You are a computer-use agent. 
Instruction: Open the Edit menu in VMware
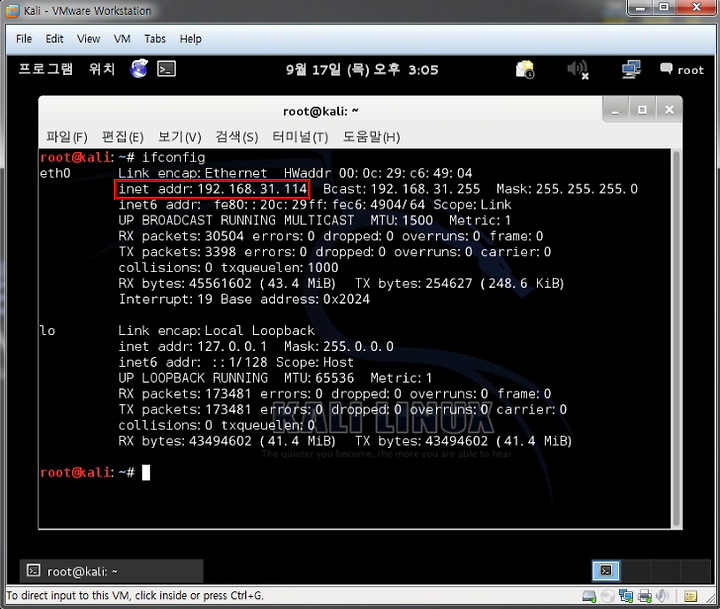[54, 39]
